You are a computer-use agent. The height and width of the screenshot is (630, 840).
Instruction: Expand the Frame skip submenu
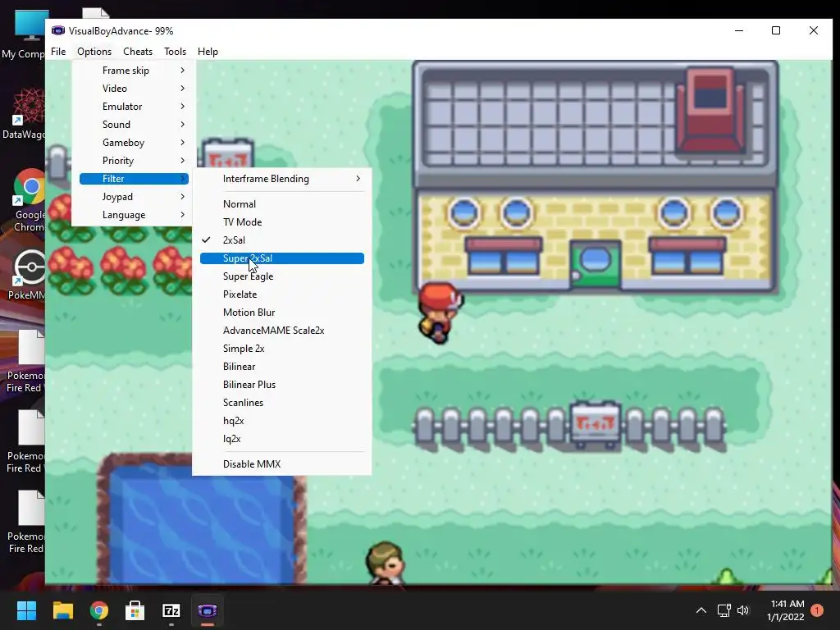(x=134, y=71)
